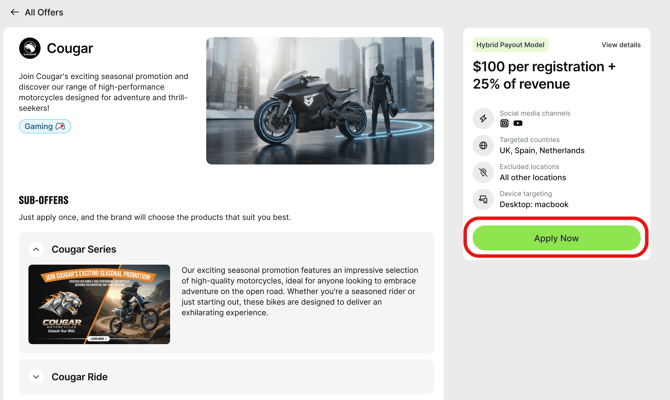Collapse the Cougar Series sub-offer chevron

click(x=36, y=249)
